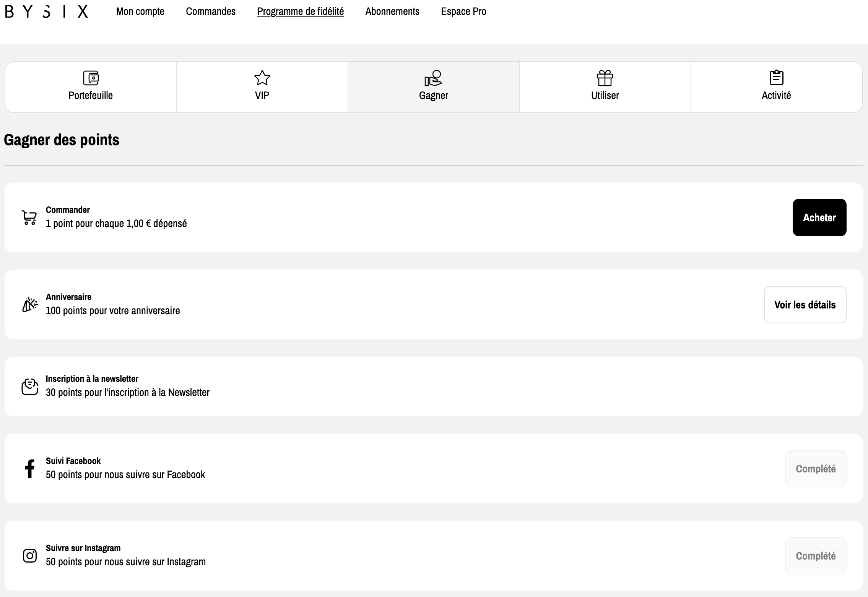The height and width of the screenshot is (597, 868).
Task: Click the Gagner hand-coin icon
Action: [x=433, y=78]
